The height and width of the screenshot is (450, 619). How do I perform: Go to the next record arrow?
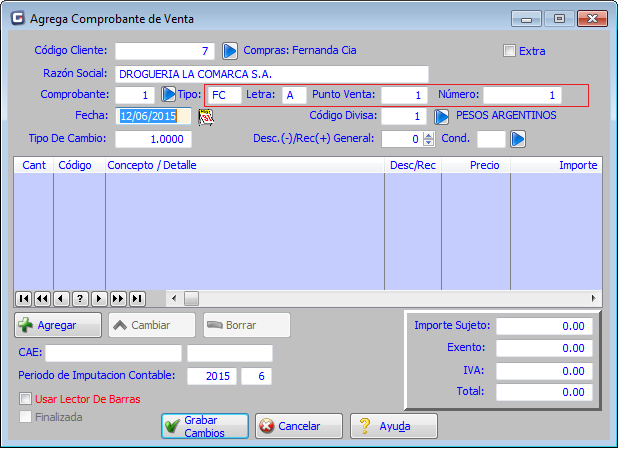coord(99,298)
